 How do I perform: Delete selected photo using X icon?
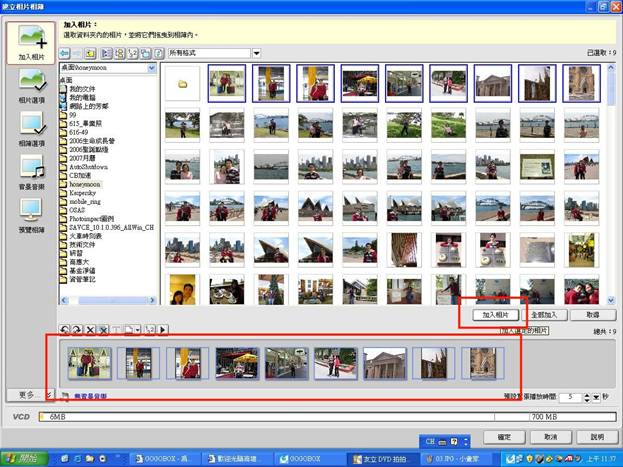90,330
